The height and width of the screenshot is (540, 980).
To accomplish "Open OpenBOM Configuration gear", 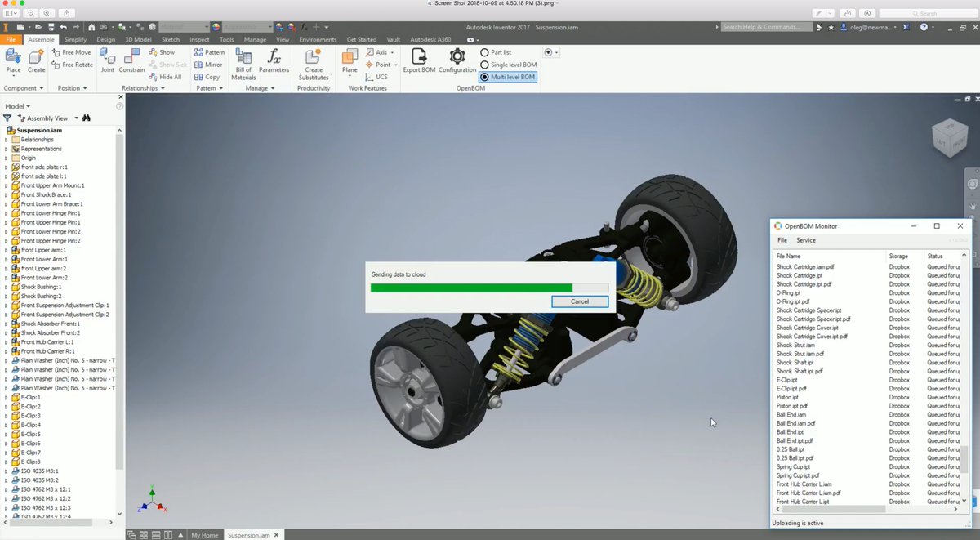I will (457, 56).
